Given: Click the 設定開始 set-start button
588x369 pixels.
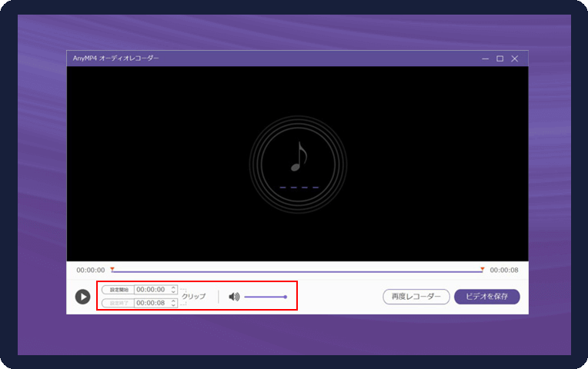Looking at the screenshot, I should pyautogui.click(x=118, y=290).
